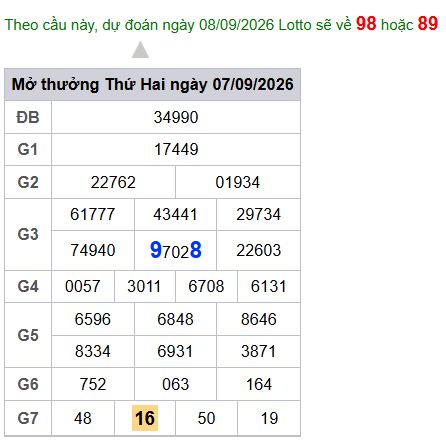
Task: Click G2 result 22762
Action: pyautogui.click(x=113, y=182)
